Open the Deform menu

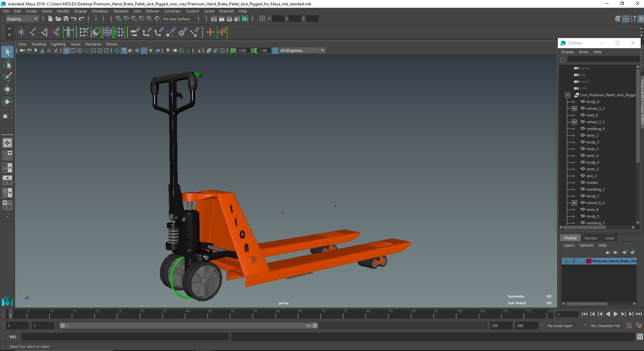pos(152,11)
